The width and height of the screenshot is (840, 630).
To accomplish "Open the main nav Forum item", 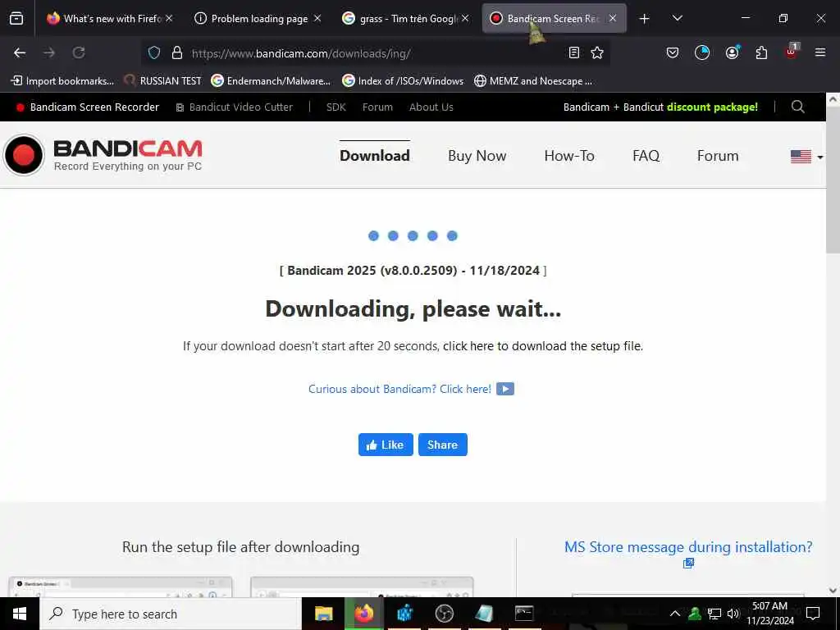I will pyautogui.click(x=717, y=155).
